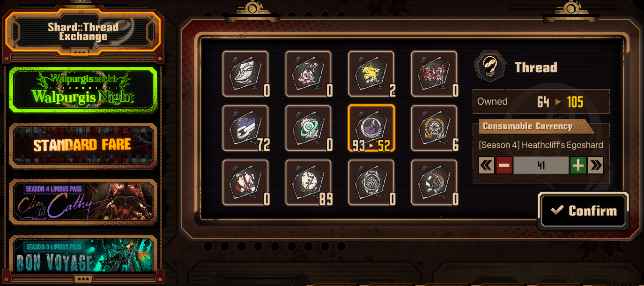The image size is (644, 286).
Task: Pick the yellow-haired egoshard crate with 2
Action: 371,74
